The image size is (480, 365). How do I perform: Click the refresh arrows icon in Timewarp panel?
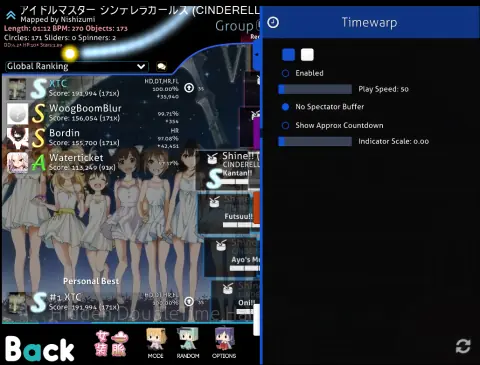pos(463,346)
